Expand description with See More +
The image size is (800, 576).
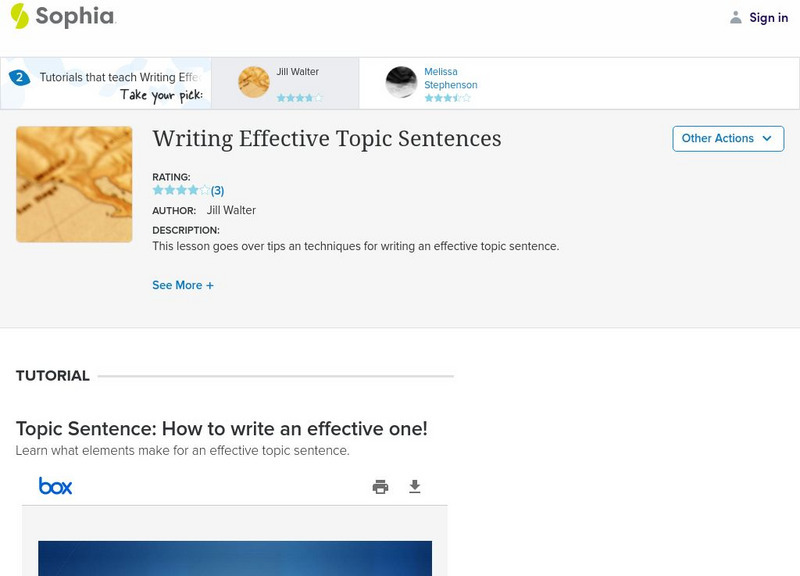click(x=183, y=285)
